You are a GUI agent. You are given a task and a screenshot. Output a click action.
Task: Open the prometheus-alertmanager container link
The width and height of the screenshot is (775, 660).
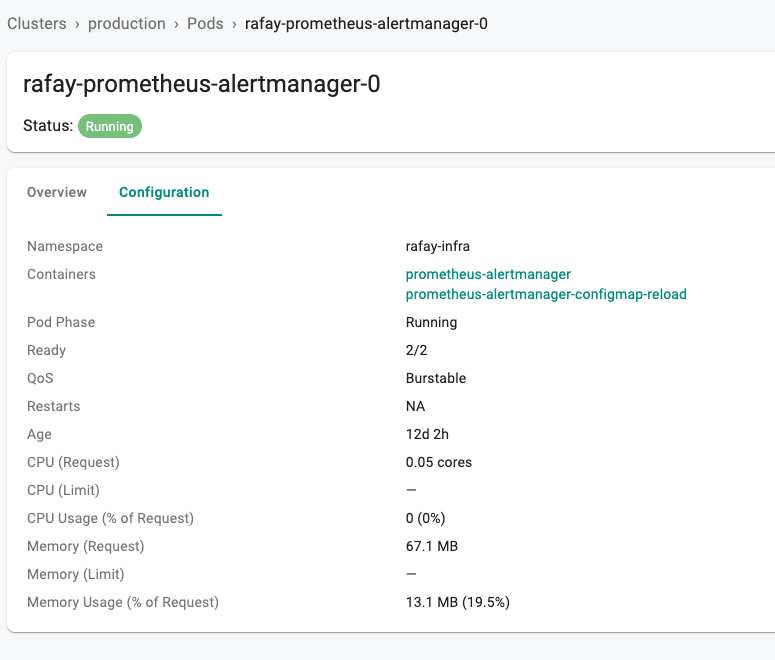488,274
